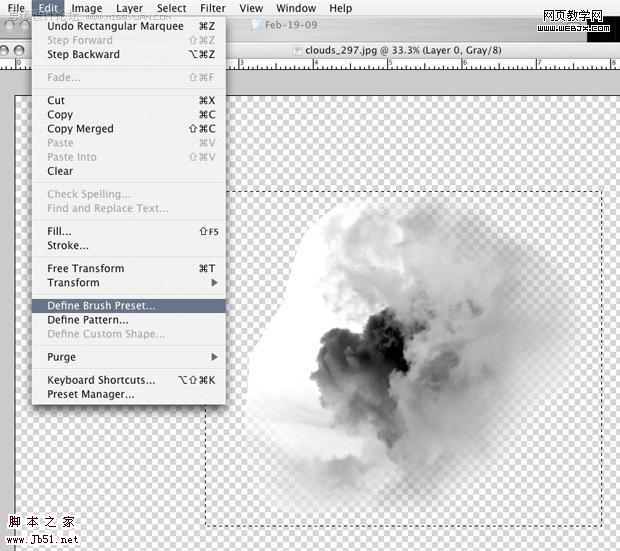Open the Filter menu

[x=213, y=8]
